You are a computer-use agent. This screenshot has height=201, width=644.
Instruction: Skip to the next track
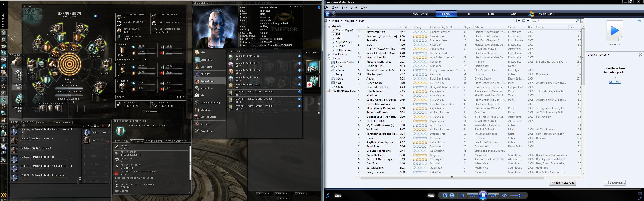coord(494,195)
